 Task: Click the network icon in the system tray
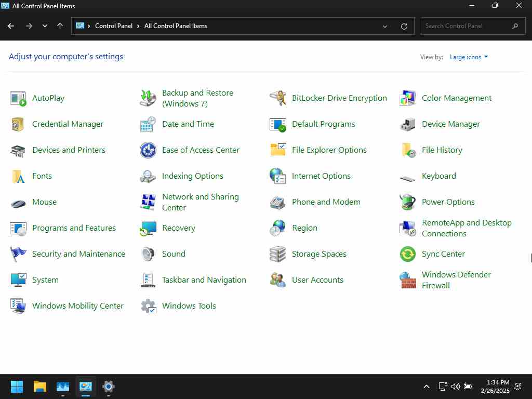click(x=443, y=387)
